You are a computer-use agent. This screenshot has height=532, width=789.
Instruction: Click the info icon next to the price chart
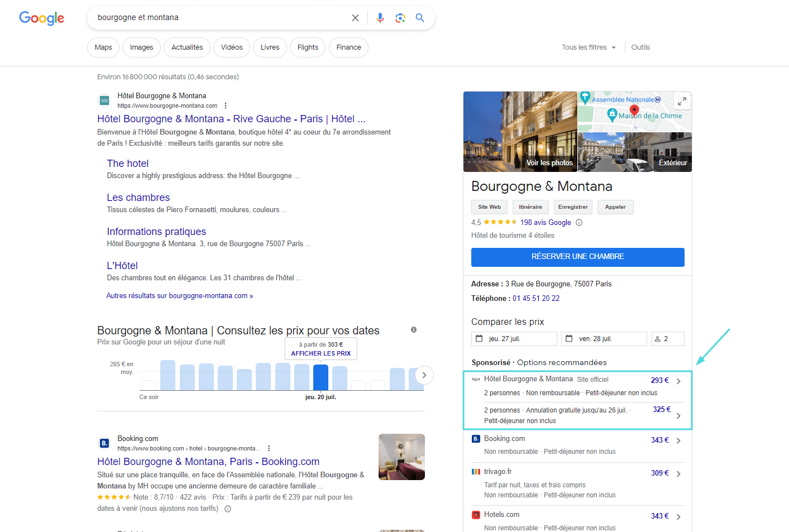pyautogui.click(x=413, y=330)
